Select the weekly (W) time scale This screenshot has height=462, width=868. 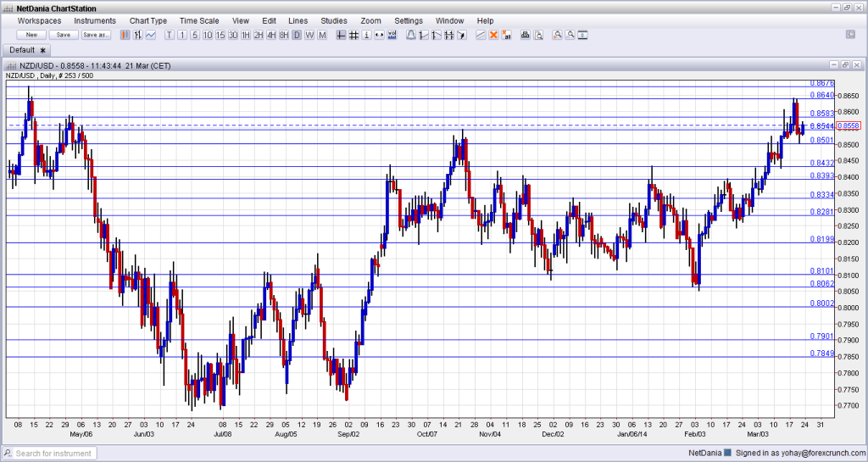tap(309, 35)
